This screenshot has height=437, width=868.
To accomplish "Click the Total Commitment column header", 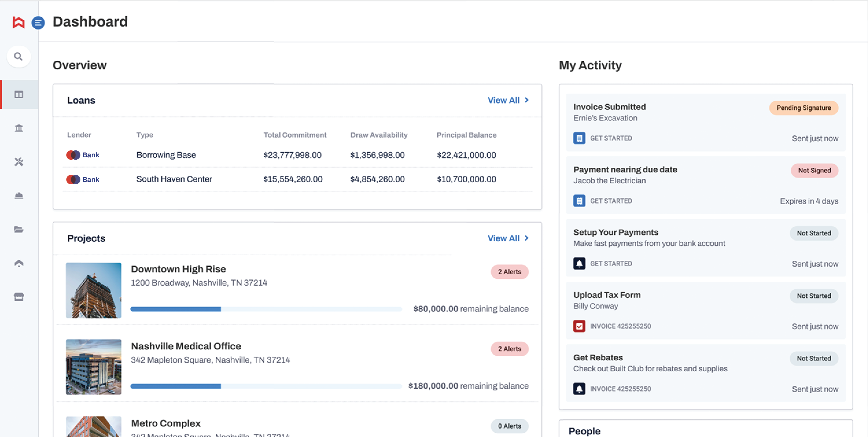I will [x=295, y=135].
